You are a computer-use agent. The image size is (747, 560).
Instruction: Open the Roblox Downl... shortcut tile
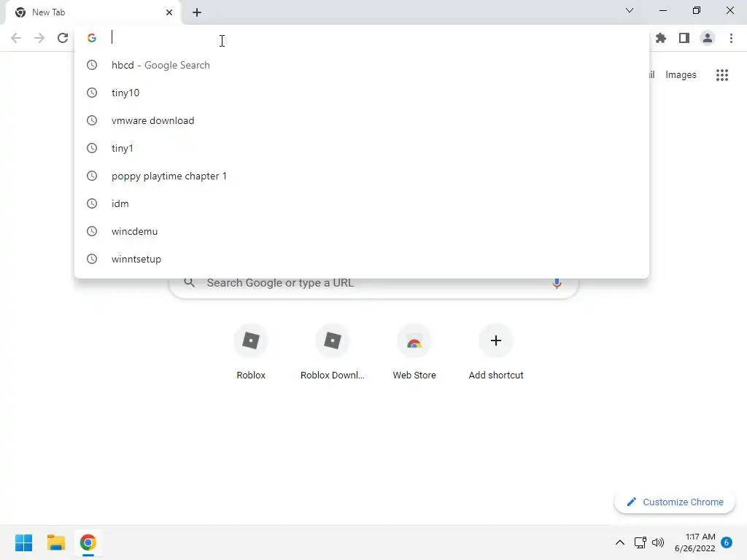tap(333, 351)
